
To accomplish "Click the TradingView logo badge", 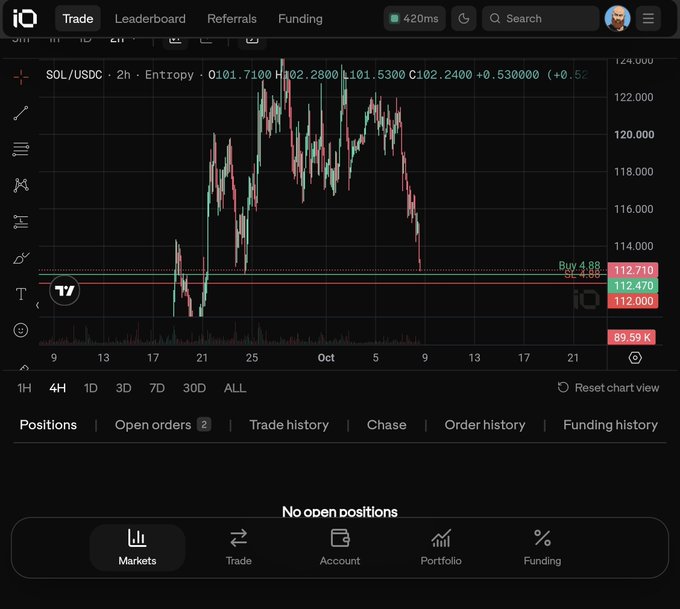I will tap(65, 291).
